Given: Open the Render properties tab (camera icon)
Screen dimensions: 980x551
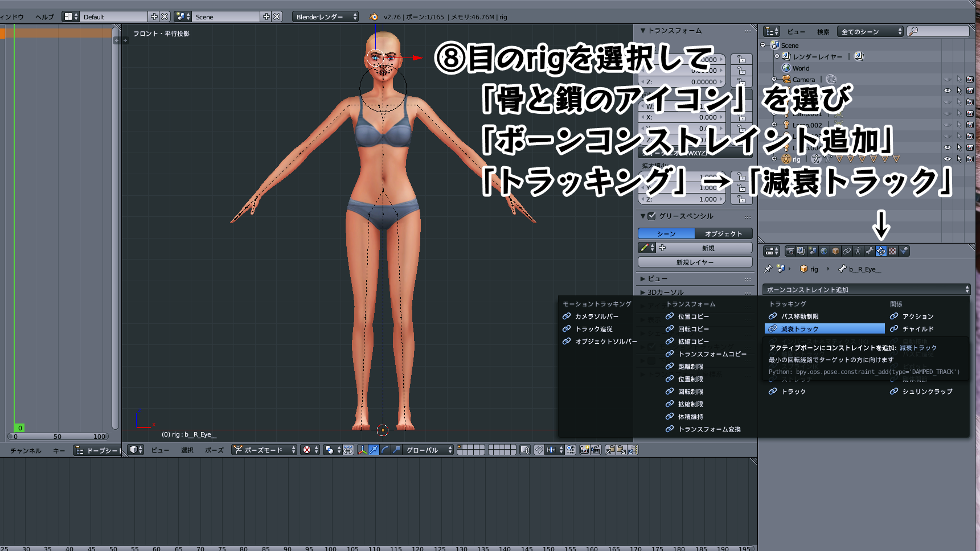Looking at the screenshot, I should tap(790, 251).
